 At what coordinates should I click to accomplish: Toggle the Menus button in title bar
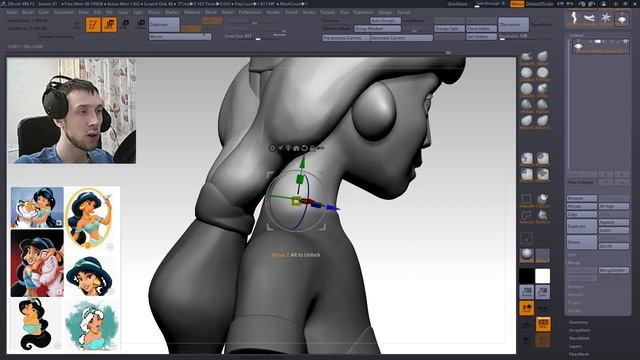tap(517, 4)
